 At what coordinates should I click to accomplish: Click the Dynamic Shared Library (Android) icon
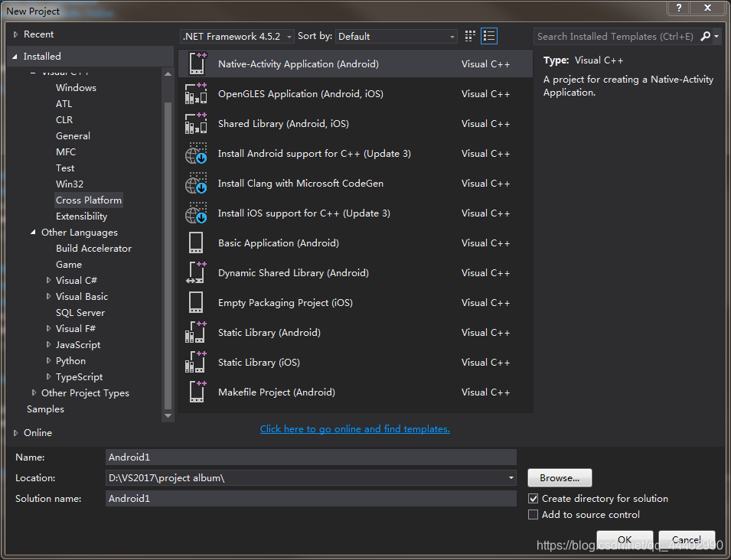coord(196,272)
